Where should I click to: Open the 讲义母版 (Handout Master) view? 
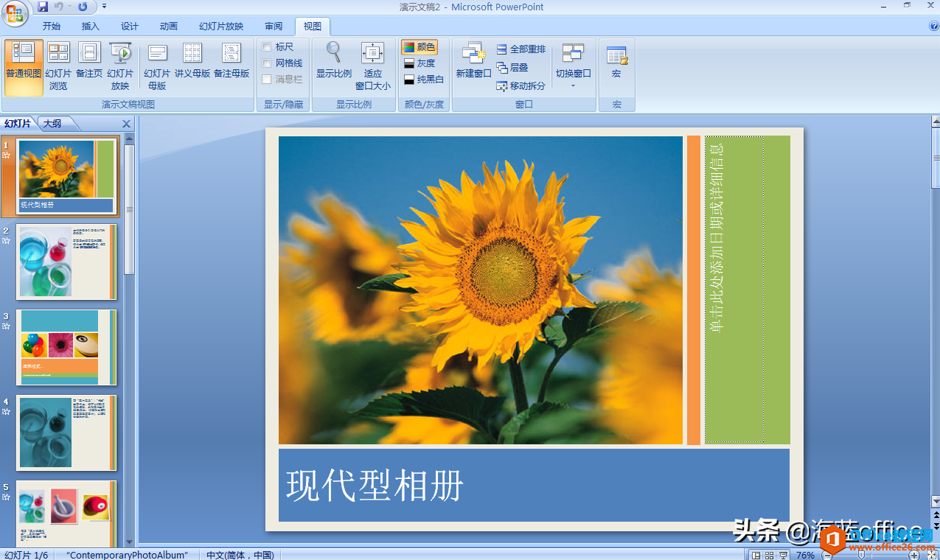pyautogui.click(x=192, y=65)
